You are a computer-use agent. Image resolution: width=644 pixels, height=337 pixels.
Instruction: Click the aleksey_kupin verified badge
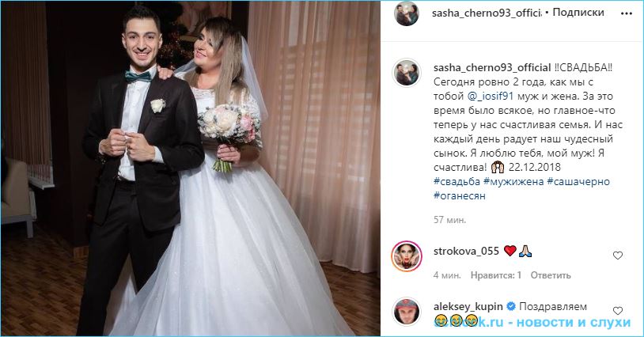[x=511, y=306]
